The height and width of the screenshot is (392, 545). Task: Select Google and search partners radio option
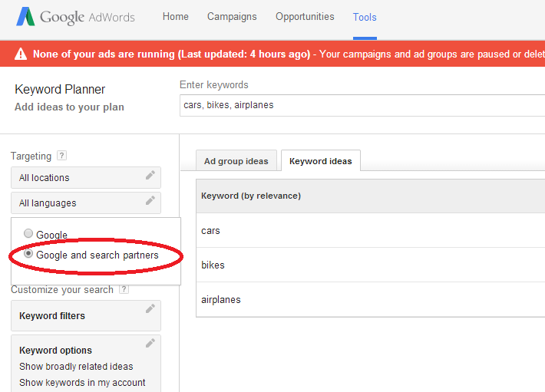[x=28, y=254]
